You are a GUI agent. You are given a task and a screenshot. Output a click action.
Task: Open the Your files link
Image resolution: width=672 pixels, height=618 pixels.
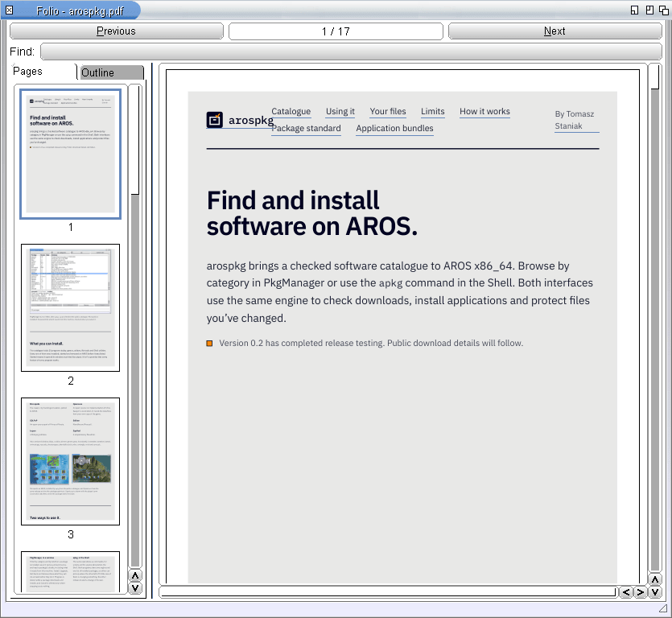pos(388,111)
